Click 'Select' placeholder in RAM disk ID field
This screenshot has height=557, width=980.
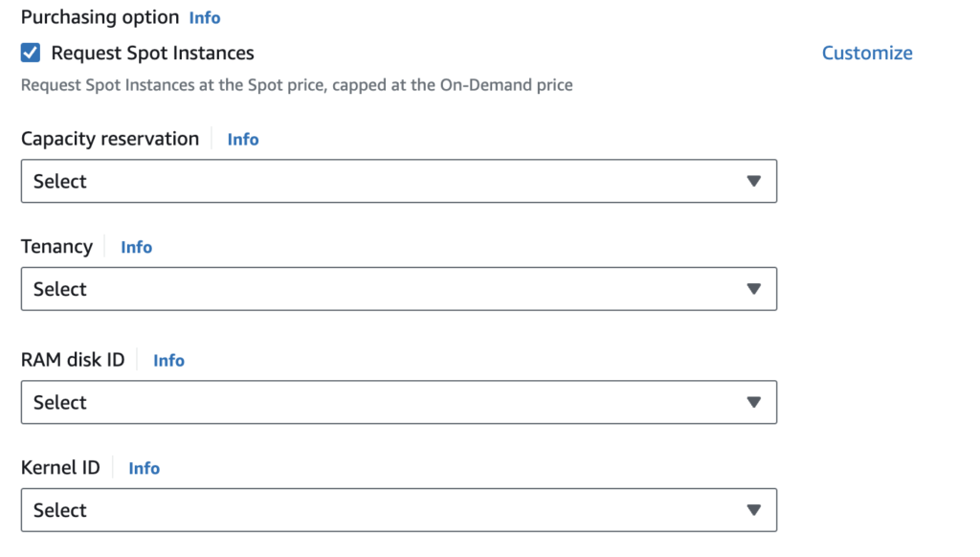coord(60,402)
